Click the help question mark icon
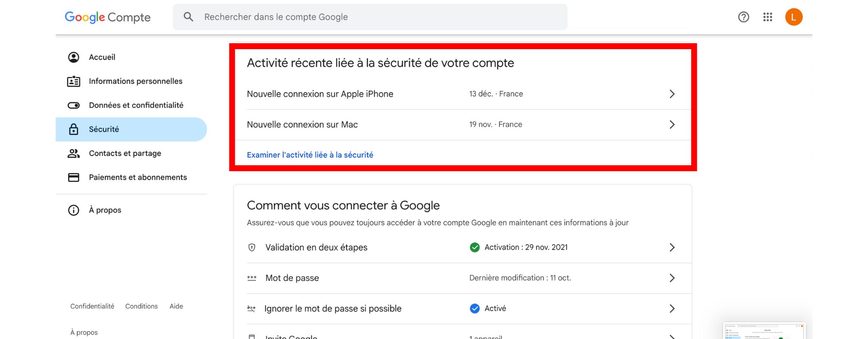This screenshot has height=339, width=868. point(743,17)
